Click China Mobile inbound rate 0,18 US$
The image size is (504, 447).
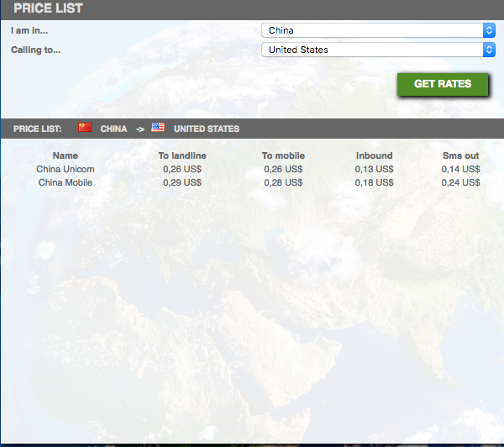click(x=374, y=182)
